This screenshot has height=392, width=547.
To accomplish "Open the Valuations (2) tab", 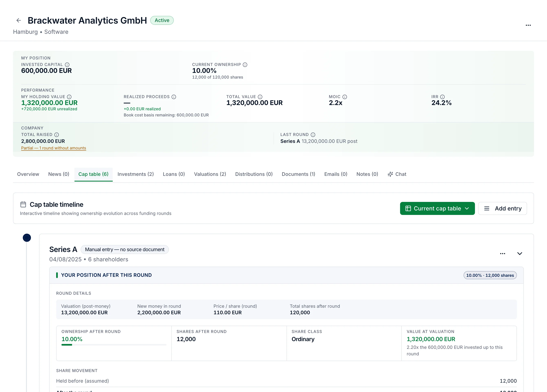I will tap(210, 174).
